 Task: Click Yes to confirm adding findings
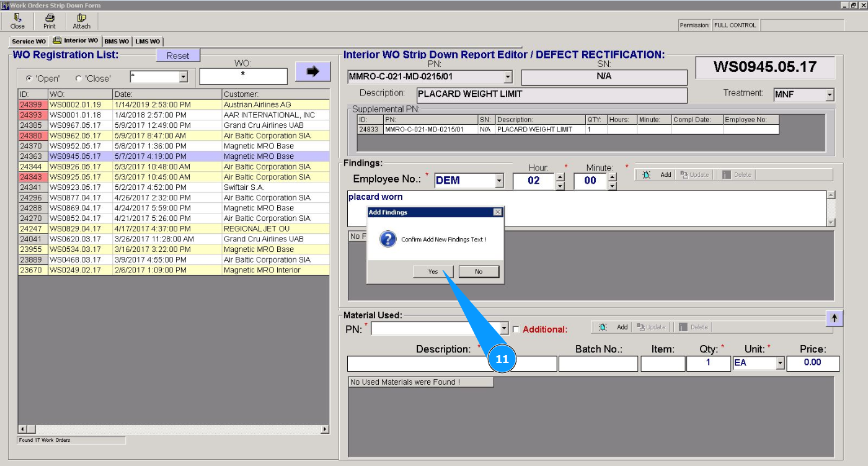[433, 272]
